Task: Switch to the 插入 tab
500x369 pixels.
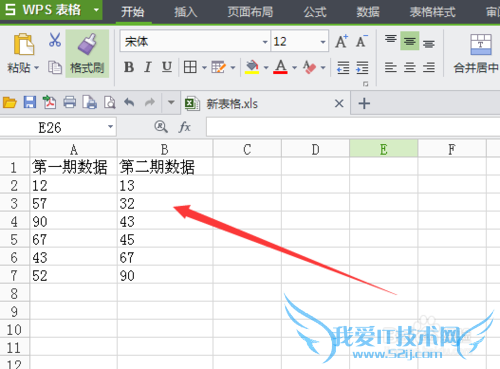Action: coord(186,12)
